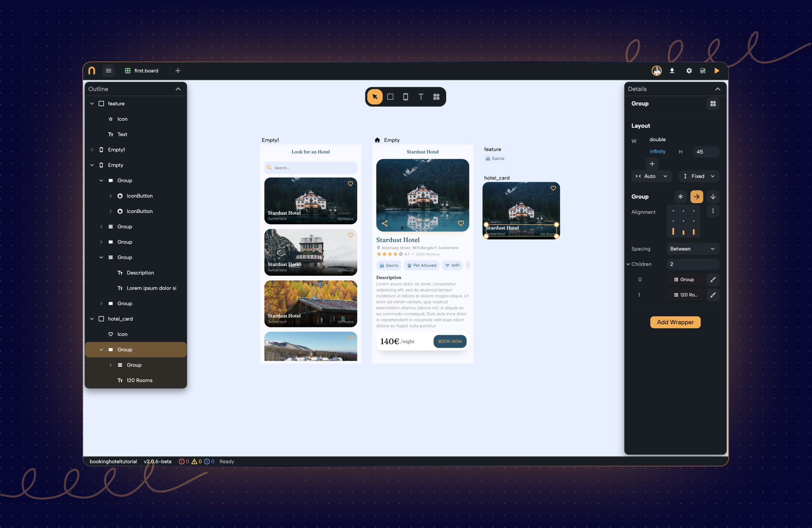Select the frame/rectangle tool

[x=391, y=97]
